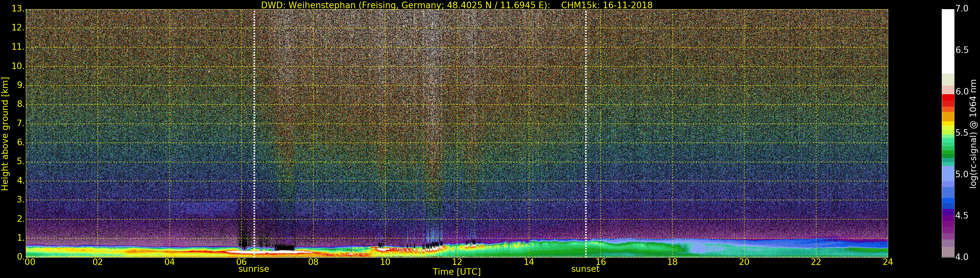The height and width of the screenshot is (278, 980).
Task: Click the "sunrise" text label below the axis
Action: [254, 269]
